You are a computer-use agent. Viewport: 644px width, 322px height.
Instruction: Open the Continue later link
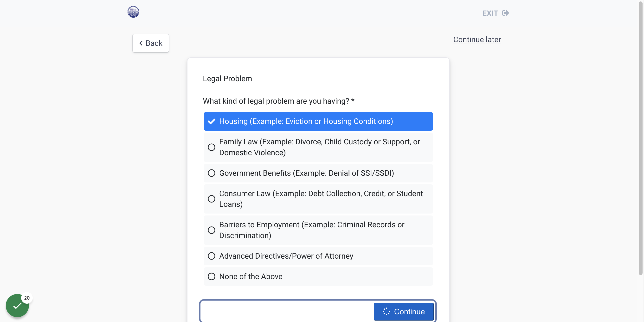pyautogui.click(x=477, y=40)
